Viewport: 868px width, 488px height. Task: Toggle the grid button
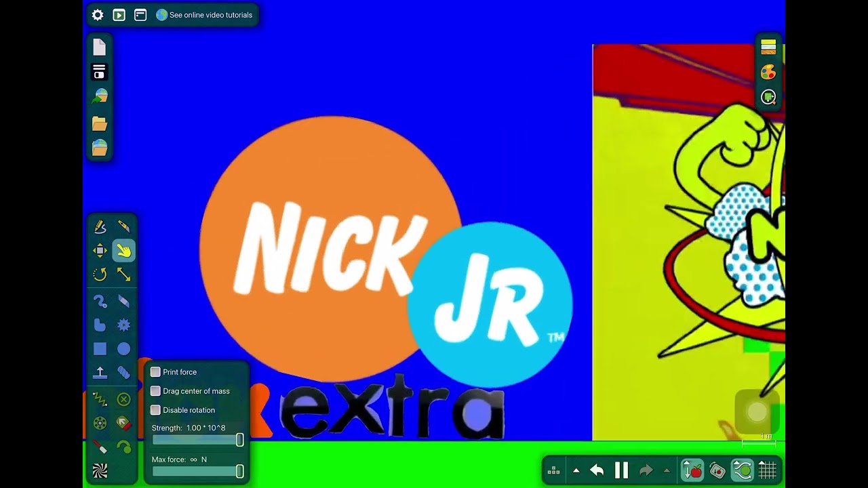point(767,470)
